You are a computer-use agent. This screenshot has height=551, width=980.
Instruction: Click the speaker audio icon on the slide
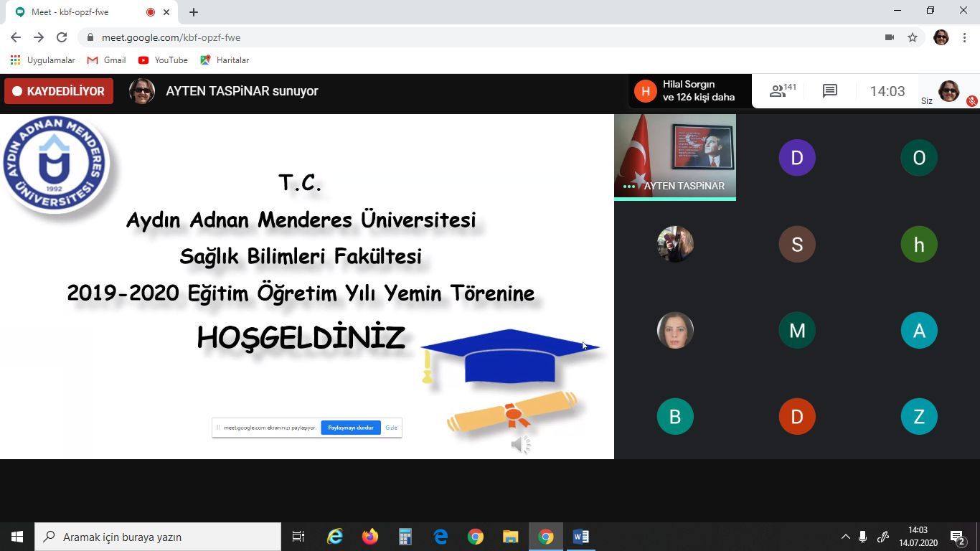[x=520, y=445]
